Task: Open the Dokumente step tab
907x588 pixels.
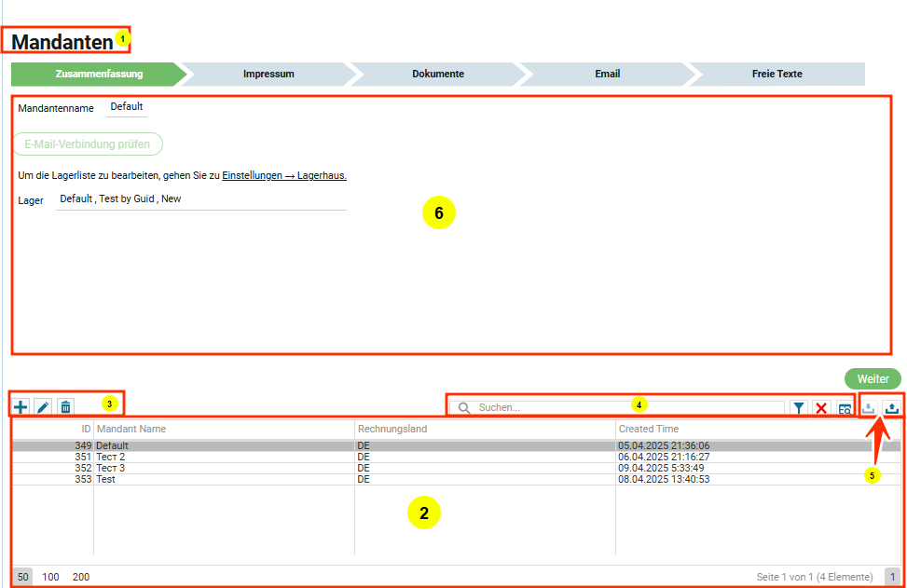Action: pos(437,74)
